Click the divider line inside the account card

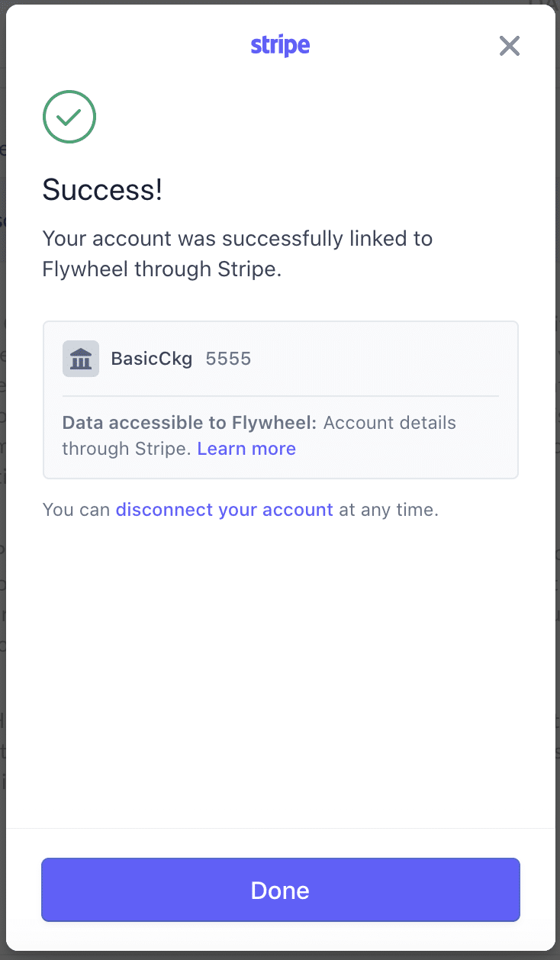(x=280, y=396)
